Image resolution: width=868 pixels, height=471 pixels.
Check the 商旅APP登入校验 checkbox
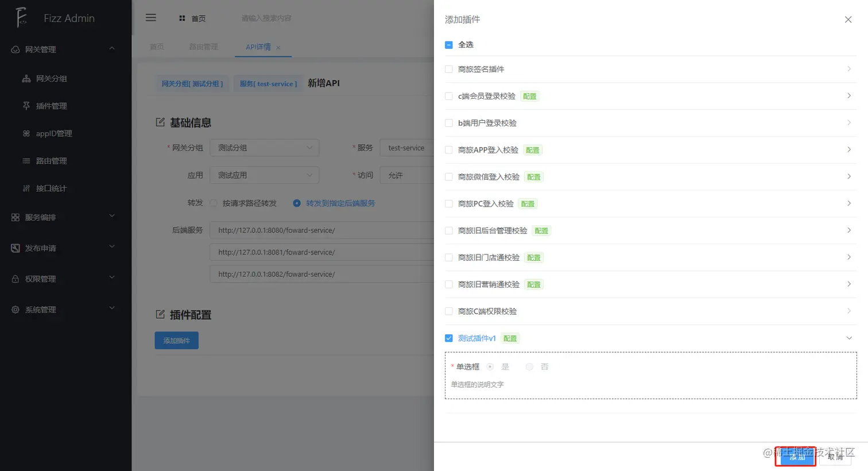coord(449,150)
